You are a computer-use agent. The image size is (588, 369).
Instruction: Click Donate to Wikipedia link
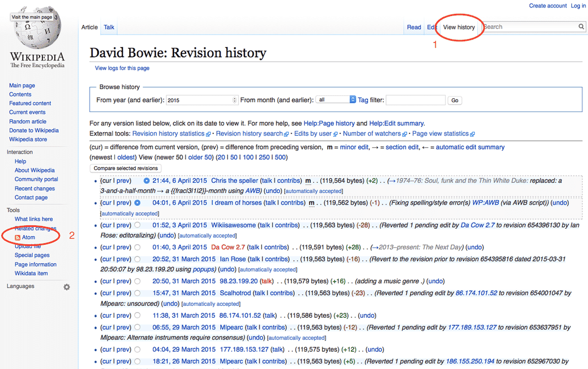point(34,130)
